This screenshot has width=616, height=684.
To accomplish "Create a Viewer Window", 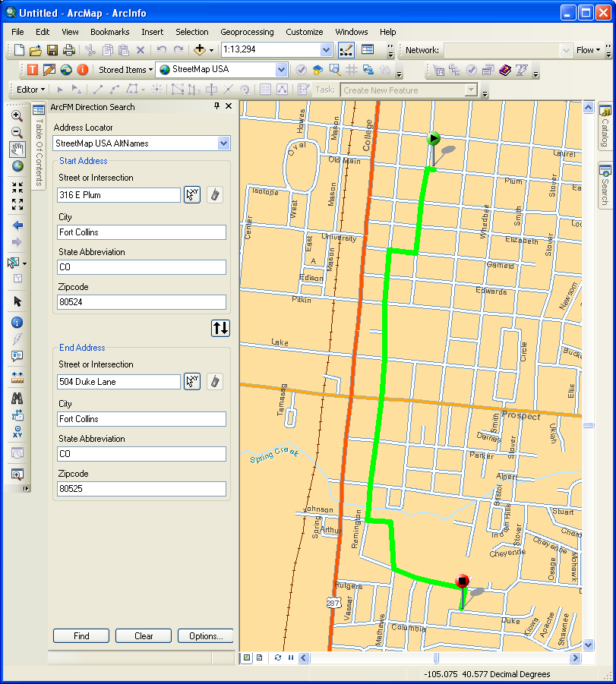I will (17, 474).
